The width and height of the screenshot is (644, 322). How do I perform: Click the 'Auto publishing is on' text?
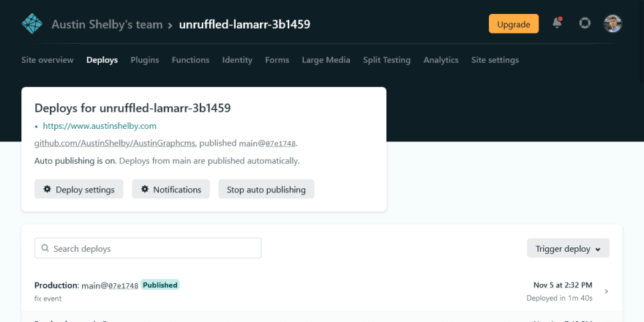[x=75, y=161]
